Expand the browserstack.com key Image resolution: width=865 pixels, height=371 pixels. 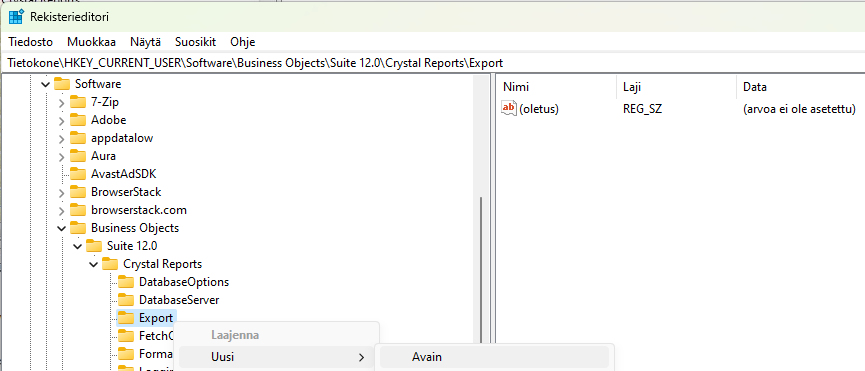[61, 211]
